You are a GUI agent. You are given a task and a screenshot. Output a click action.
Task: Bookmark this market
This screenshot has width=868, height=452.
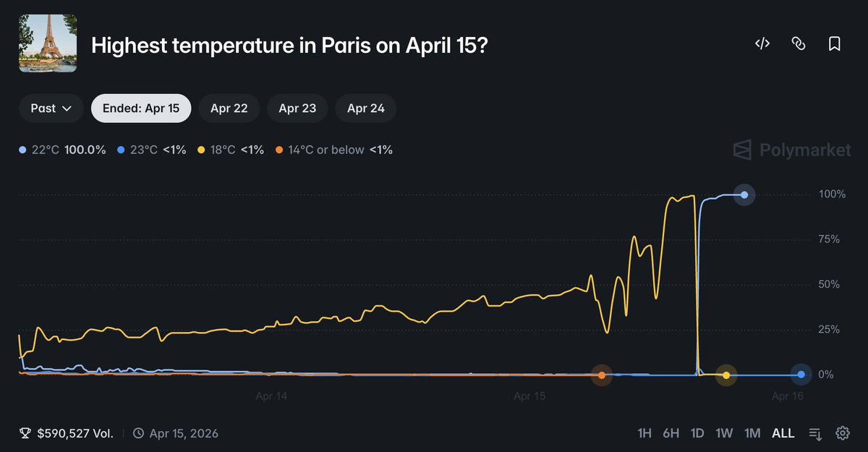point(834,44)
